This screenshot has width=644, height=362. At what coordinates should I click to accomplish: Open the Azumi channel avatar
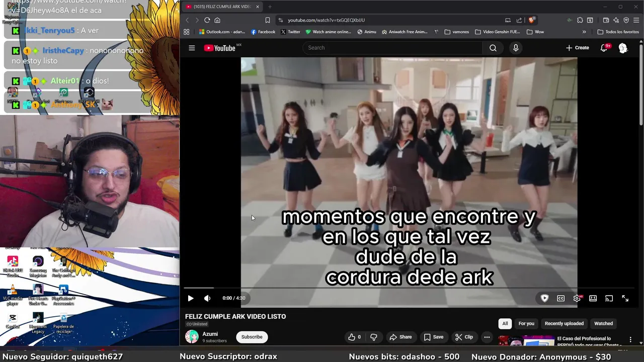pos(192,337)
